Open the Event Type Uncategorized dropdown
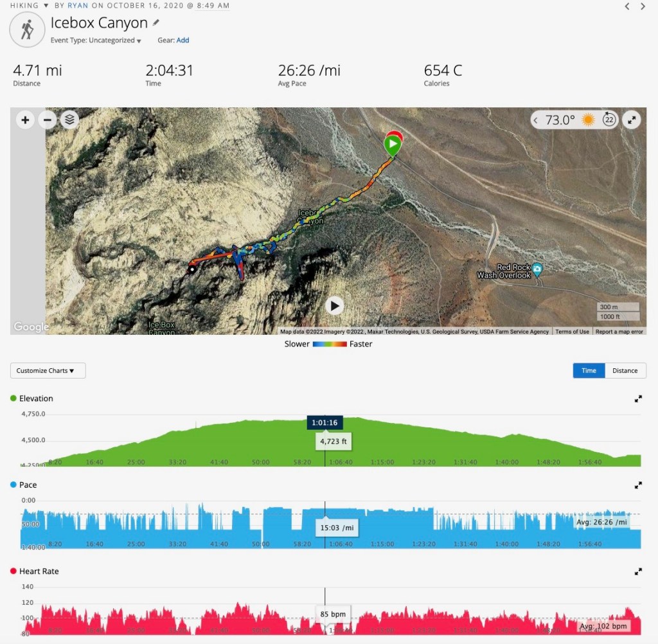Screen dimensions: 658x644 tap(96, 40)
